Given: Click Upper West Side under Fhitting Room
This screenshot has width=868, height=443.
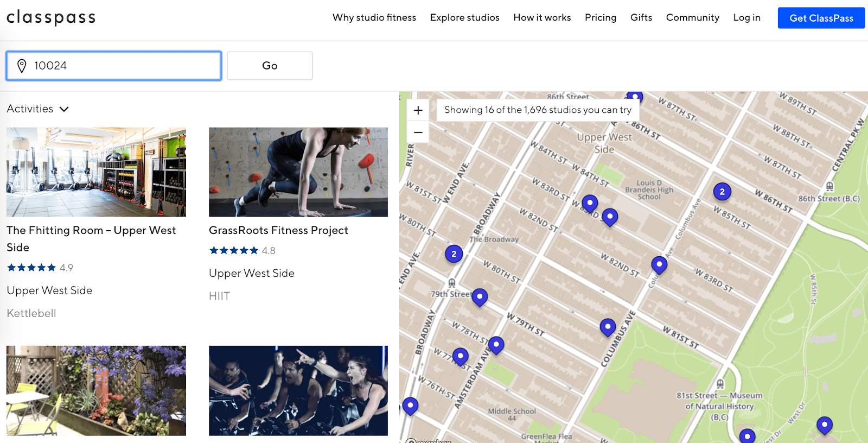Looking at the screenshot, I should tap(49, 290).
